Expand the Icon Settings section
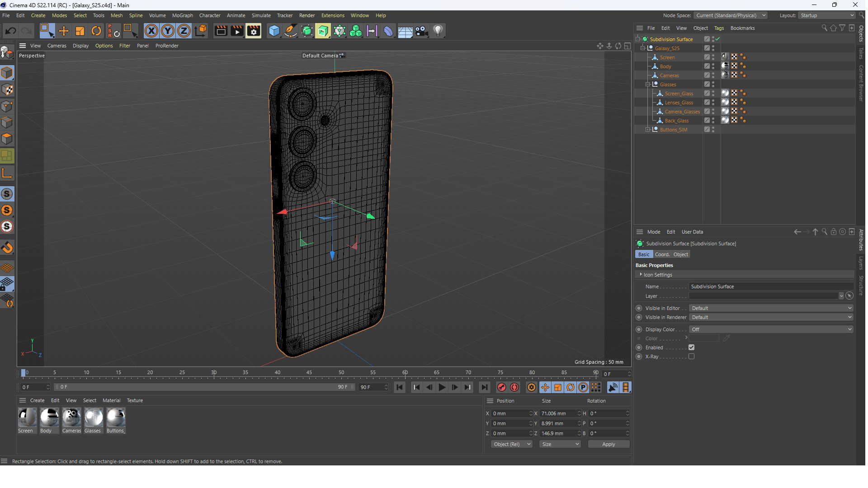Image resolution: width=868 pixels, height=488 pixels. 641,274
